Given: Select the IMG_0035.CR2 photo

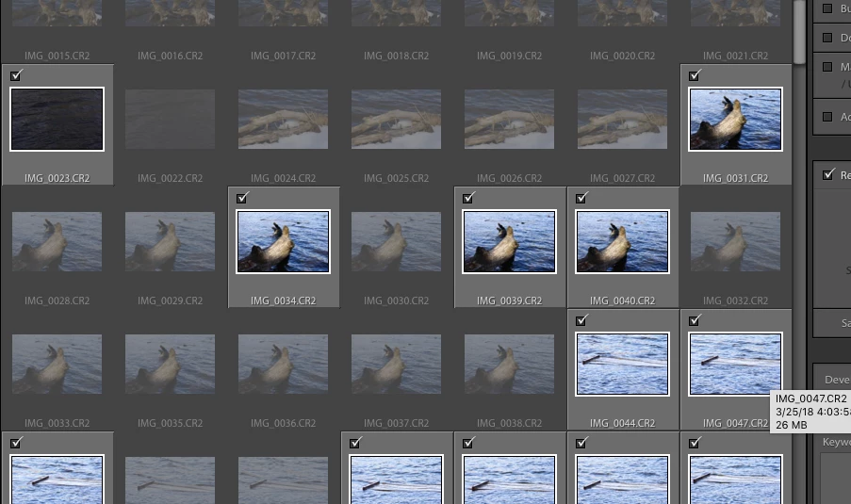Looking at the screenshot, I should [x=170, y=364].
